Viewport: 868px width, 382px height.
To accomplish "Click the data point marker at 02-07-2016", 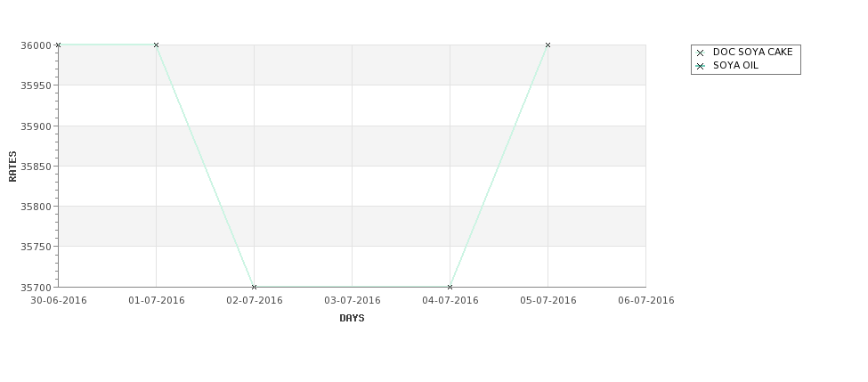I will pyautogui.click(x=254, y=287).
